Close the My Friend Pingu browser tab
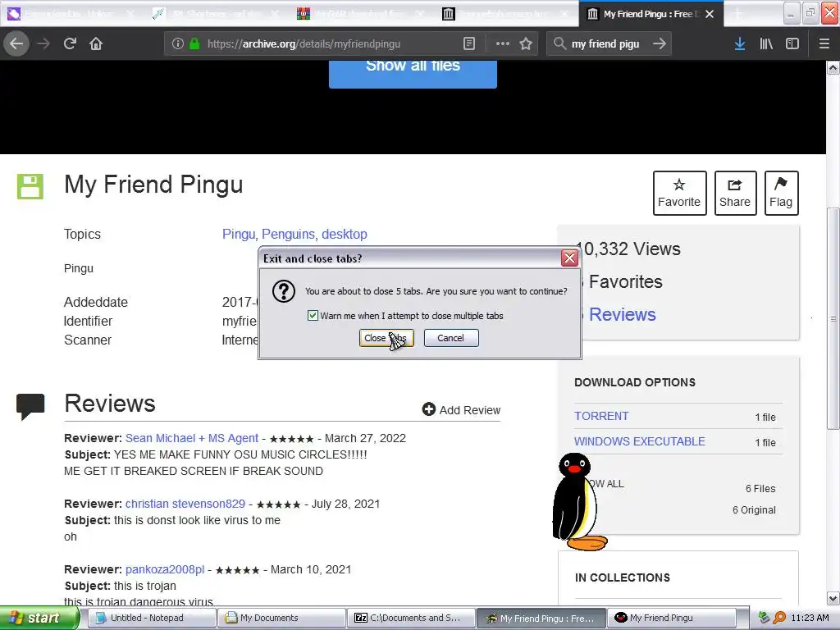 (x=710, y=14)
